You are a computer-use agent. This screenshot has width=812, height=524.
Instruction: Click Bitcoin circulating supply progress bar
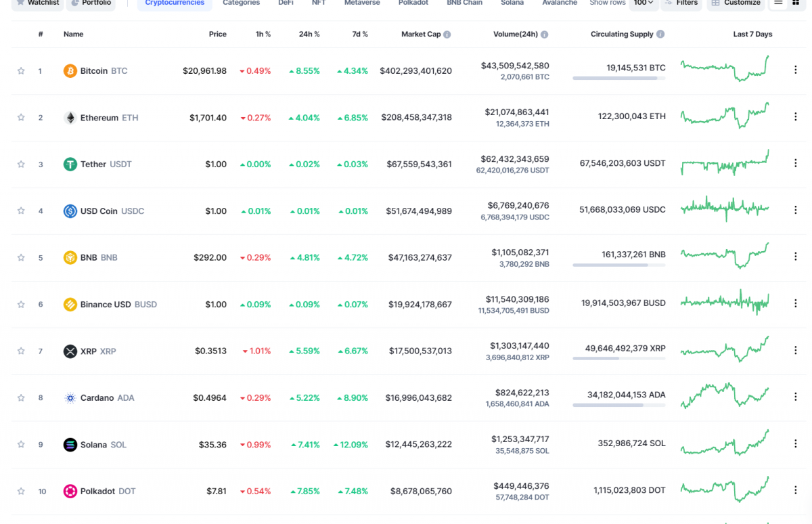[619, 79]
